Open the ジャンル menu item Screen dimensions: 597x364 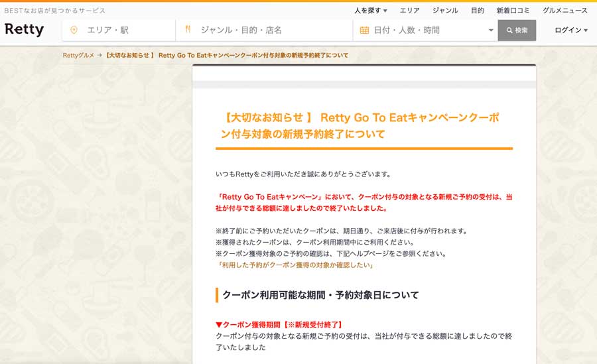point(445,11)
